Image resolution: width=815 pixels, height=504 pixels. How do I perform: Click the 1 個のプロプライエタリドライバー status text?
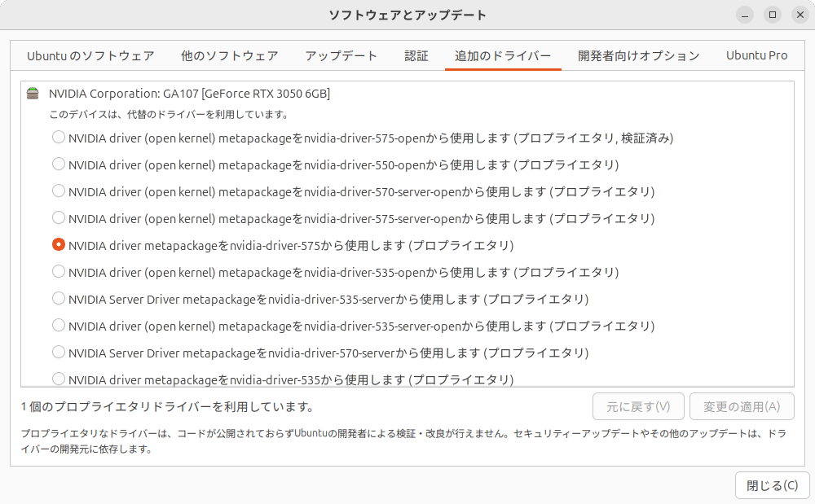168,407
